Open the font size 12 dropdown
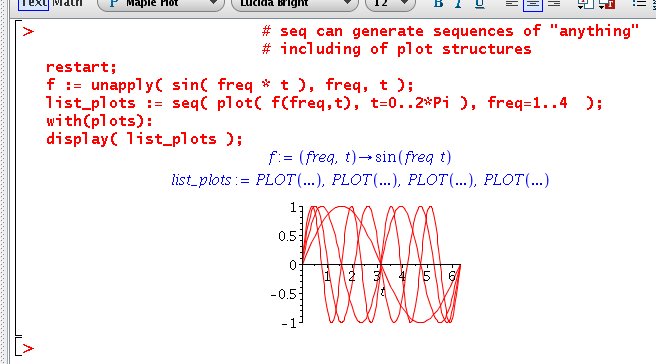The width and height of the screenshot is (656, 364). (x=390, y=4)
